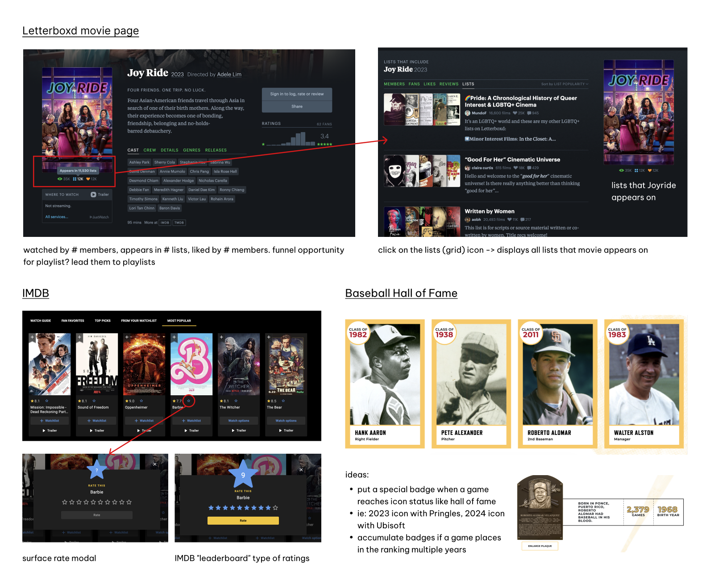The width and height of the screenshot is (710, 588).
Task: Toggle the plus watchlist ribbon on the Barbie poster
Action: (174, 337)
